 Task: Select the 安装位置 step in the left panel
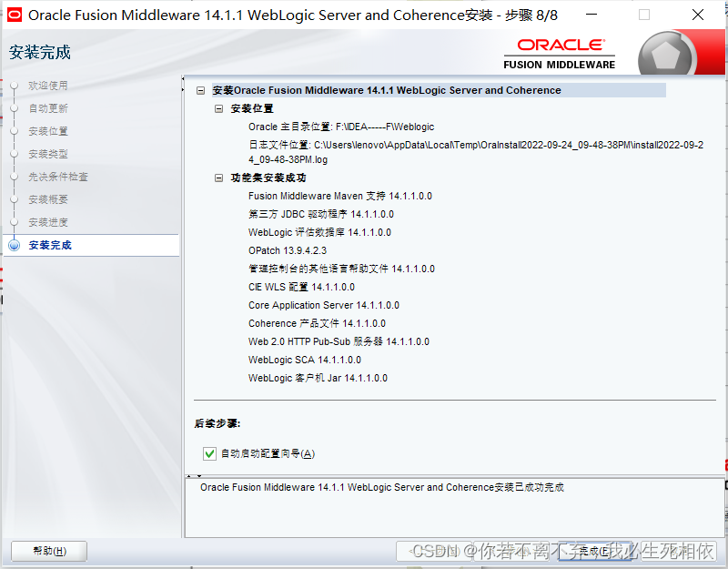[48, 131]
